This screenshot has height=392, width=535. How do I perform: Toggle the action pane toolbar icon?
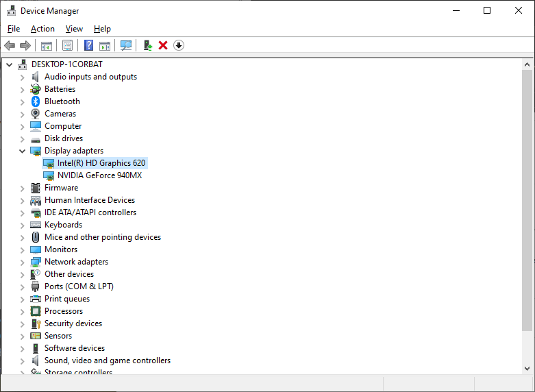[105, 45]
